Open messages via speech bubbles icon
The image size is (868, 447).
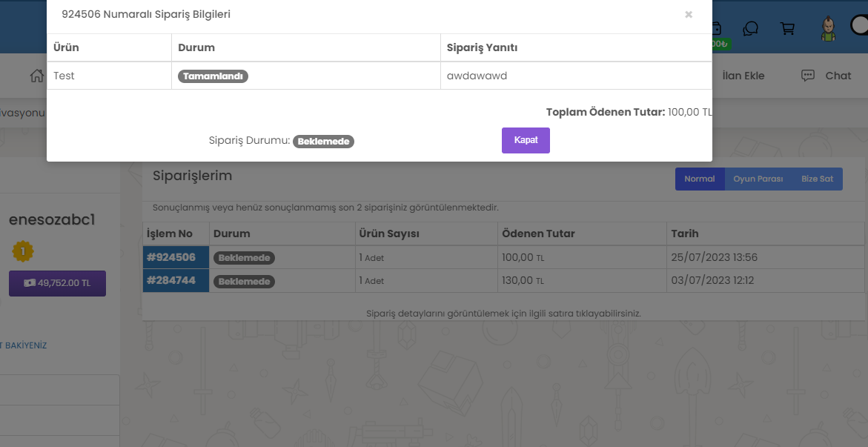tap(751, 28)
